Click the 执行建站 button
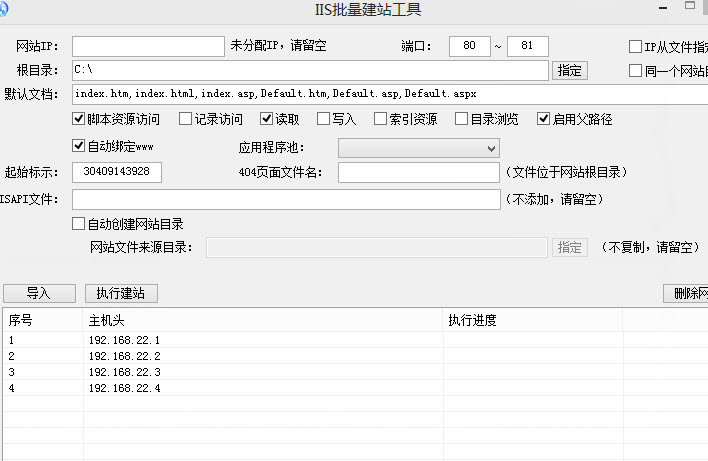Image resolution: width=708 pixels, height=461 pixels. point(121,293)
